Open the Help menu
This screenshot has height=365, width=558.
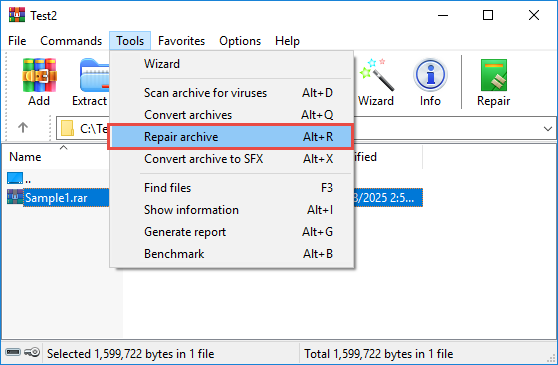coord(287,41)
